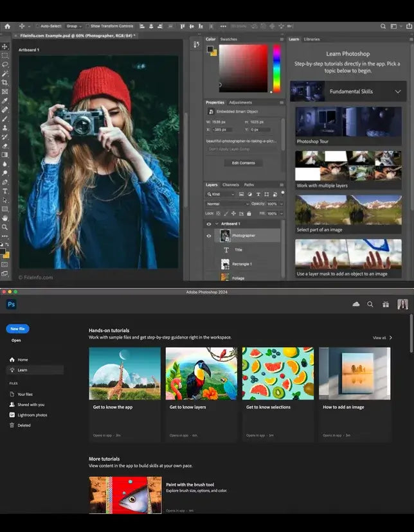Select the Brush tool
414x532 pixels.
pyautogui.click(x=4, y=119)
